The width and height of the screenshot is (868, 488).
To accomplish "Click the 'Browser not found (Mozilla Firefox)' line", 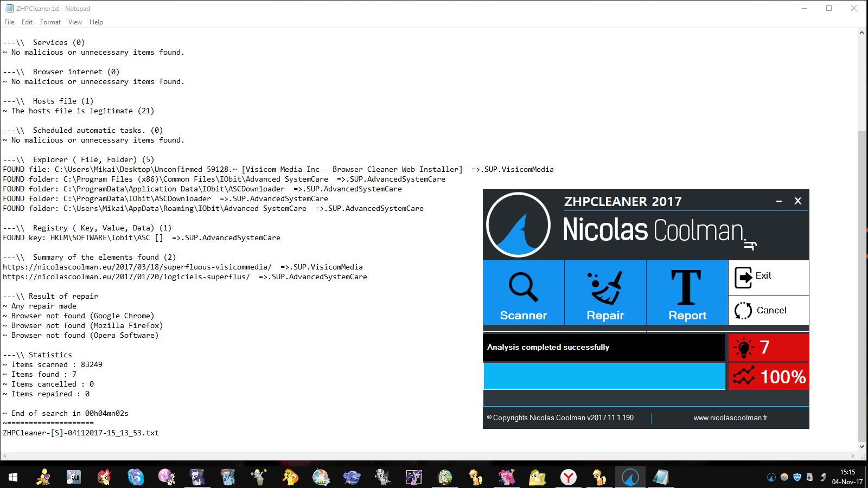I will coord(83,325).
